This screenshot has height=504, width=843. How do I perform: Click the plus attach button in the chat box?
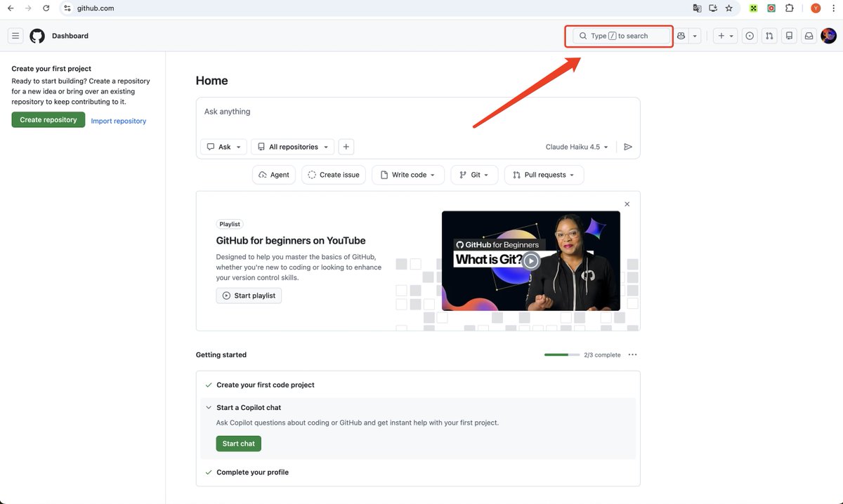(x=346, y=147)
